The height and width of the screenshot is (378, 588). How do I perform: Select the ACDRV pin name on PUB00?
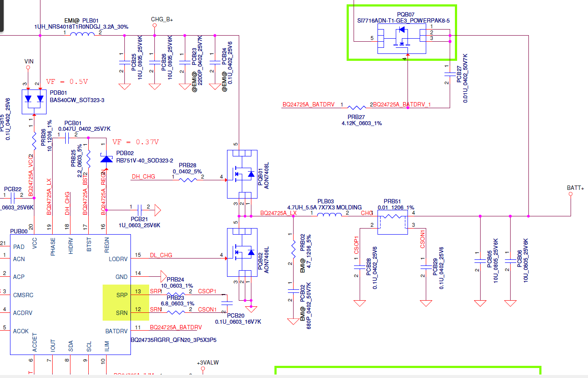(23, 313)
